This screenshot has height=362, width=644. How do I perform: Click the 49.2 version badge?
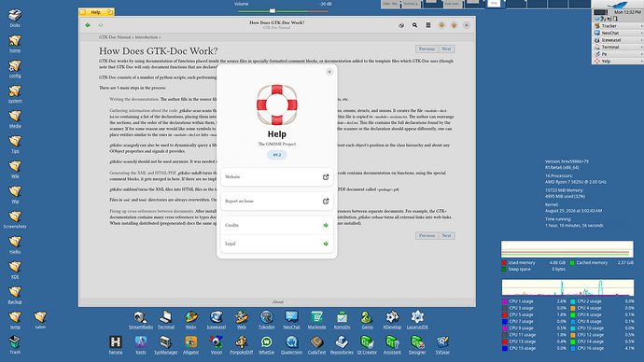[277, 155]
